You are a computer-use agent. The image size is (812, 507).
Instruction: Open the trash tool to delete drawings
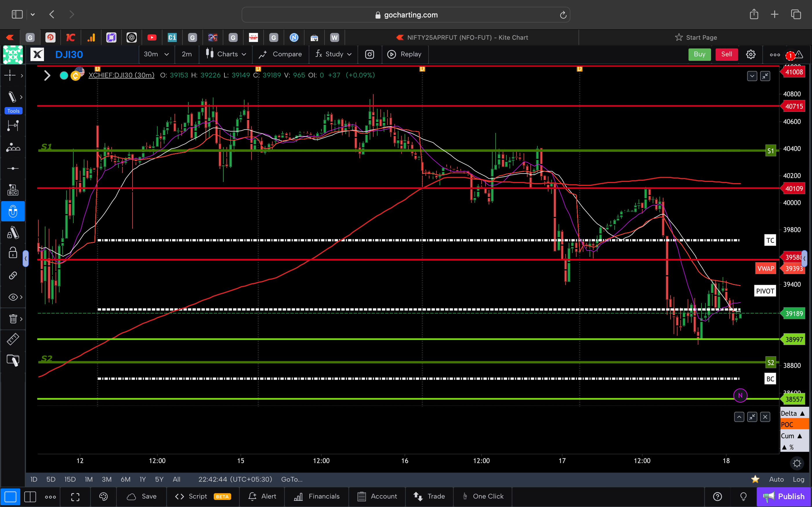[13, 319]
